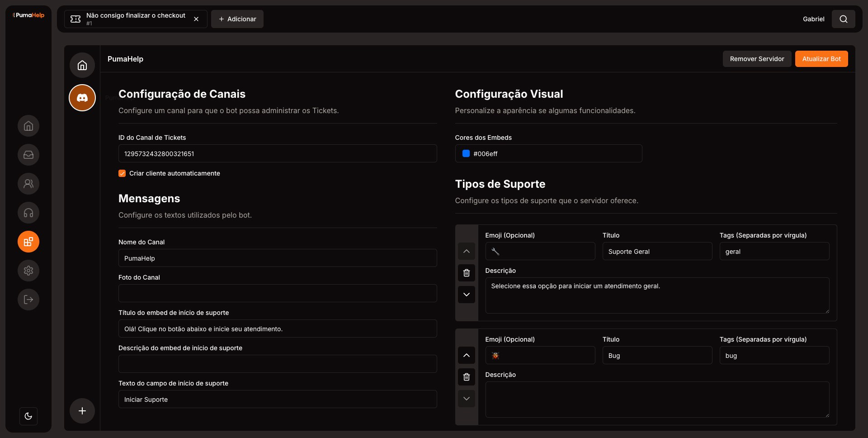Open the search icon top right
The height and width of the screenshot is (438, 868).
pyautogui.click(x=844, y=19)
